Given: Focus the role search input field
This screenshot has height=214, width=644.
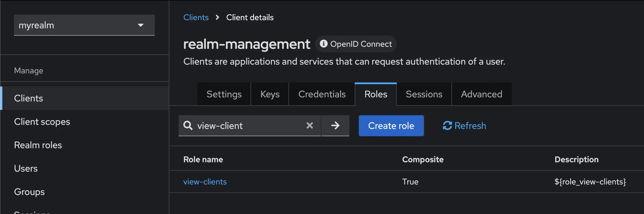Looking at the screenshot, I should (250, 126).
